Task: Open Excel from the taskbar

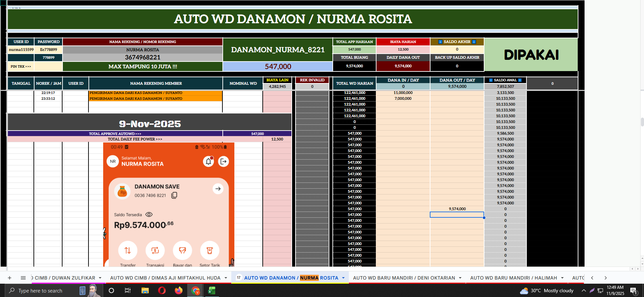Action: click(212, 291)
